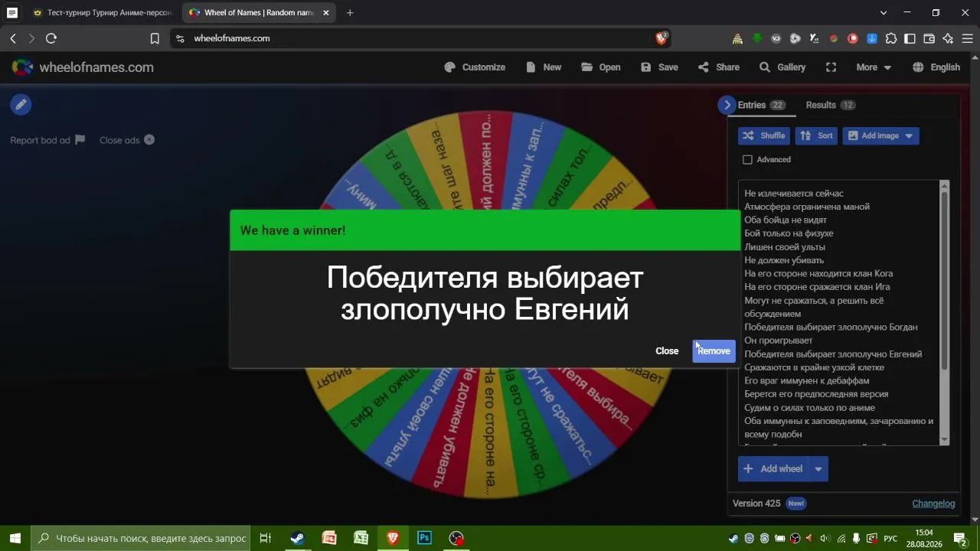
Task: Save the current wheel
Action: click(x=659, y=67)
